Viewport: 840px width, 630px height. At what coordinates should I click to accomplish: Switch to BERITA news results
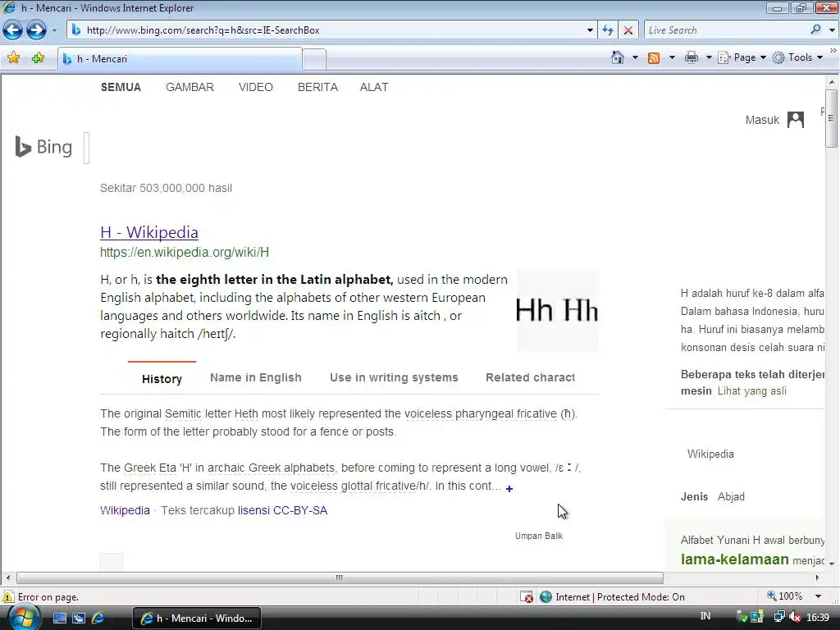(317, 87)
